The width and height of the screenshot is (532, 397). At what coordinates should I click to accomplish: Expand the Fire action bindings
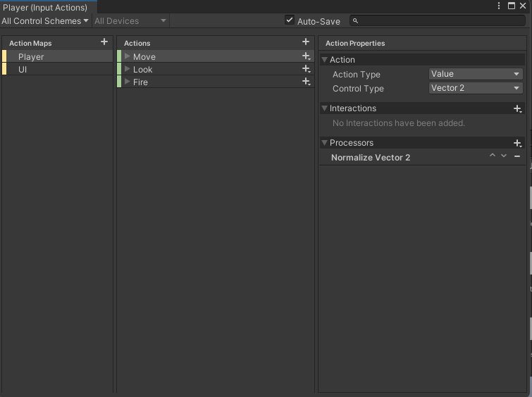(128, 82)
